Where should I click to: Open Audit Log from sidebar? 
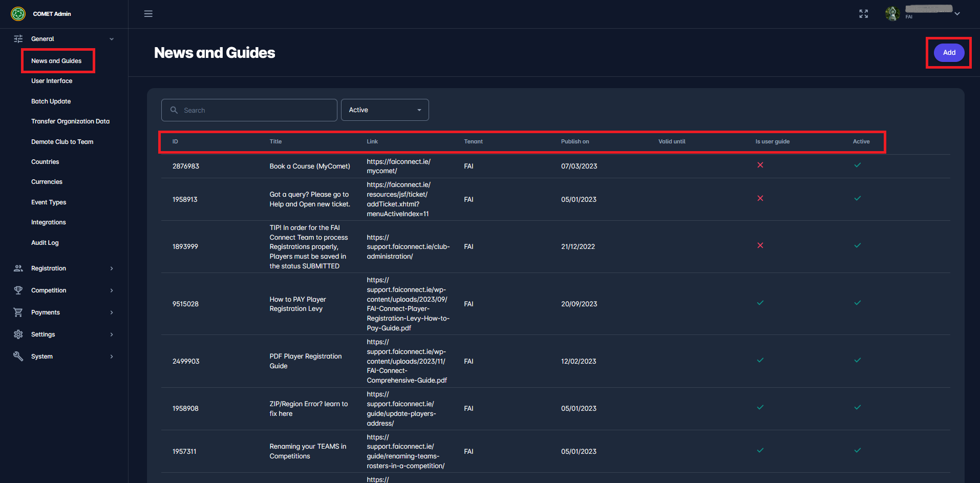45,243
